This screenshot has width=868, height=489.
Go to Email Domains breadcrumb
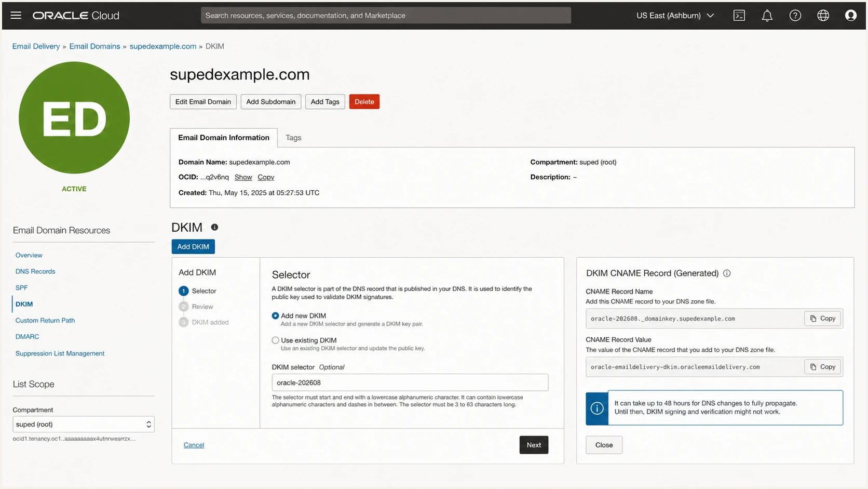(x=94, y=46)
